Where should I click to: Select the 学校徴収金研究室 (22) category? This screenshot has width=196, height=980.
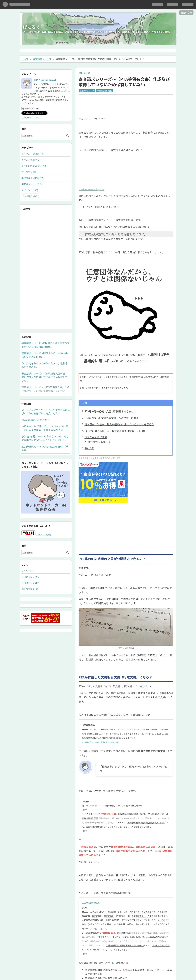pos(32,178)
